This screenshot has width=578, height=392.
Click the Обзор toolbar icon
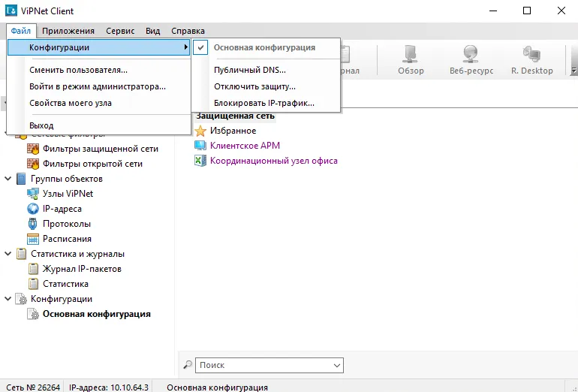(x=411, y=55)
